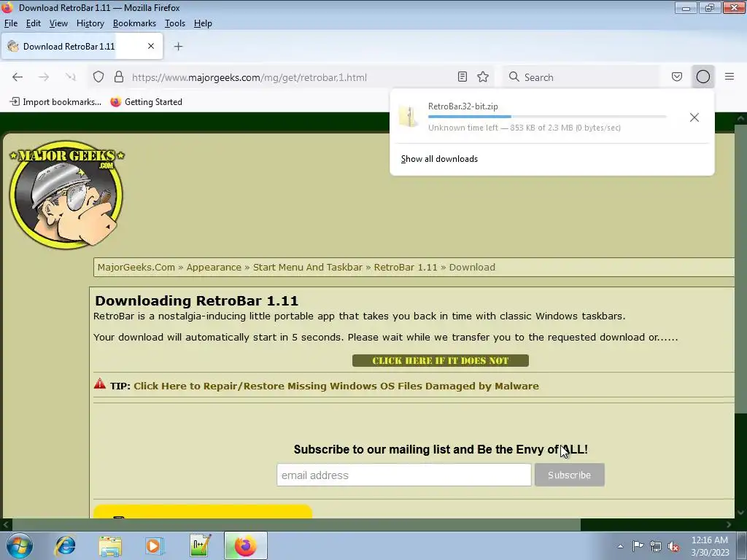
Task: Open a new tab with plus
Action: (178, 46)
